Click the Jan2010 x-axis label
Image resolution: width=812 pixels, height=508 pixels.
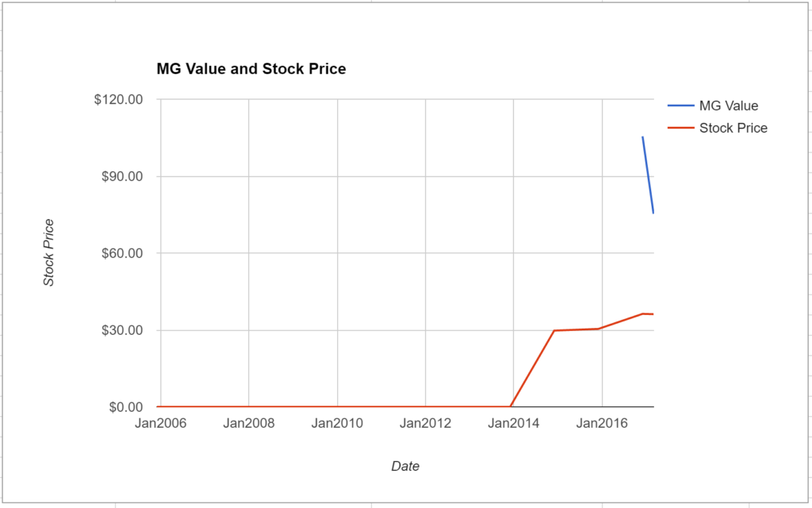pos(337,424)
